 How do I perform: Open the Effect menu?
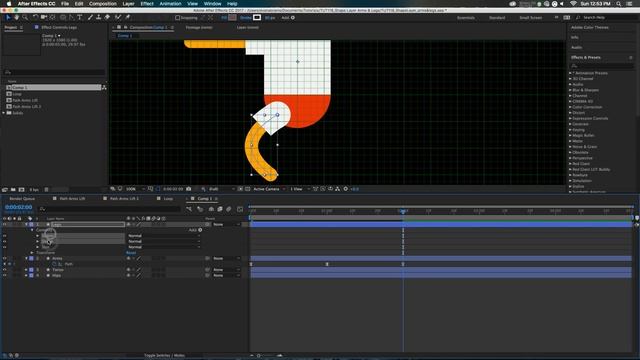[147, 4]
